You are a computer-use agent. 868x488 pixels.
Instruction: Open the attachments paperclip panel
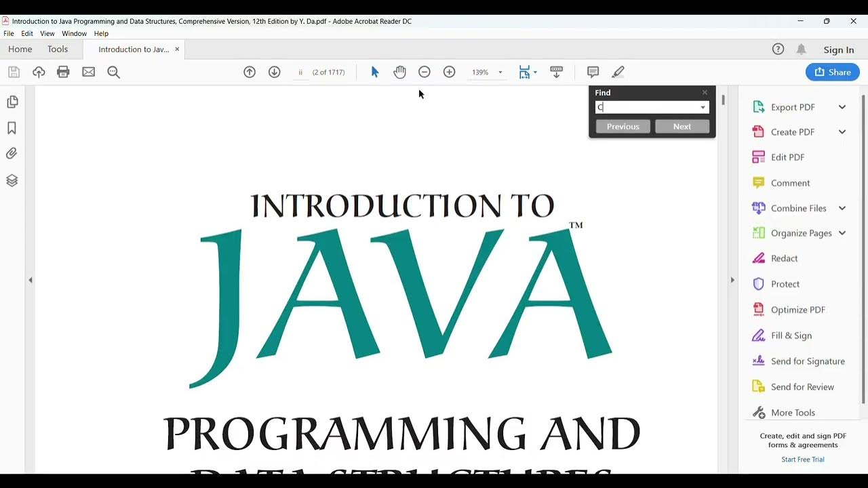[x=12, y=154]
